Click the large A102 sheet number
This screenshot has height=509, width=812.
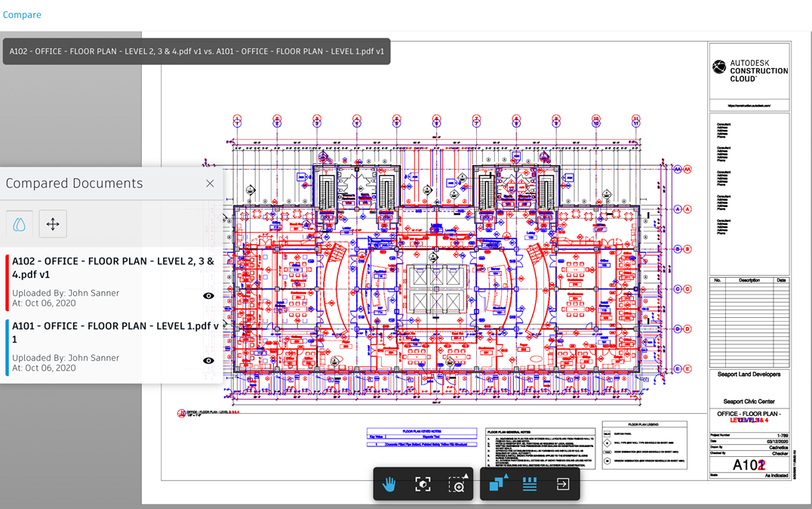coord(749,465)
